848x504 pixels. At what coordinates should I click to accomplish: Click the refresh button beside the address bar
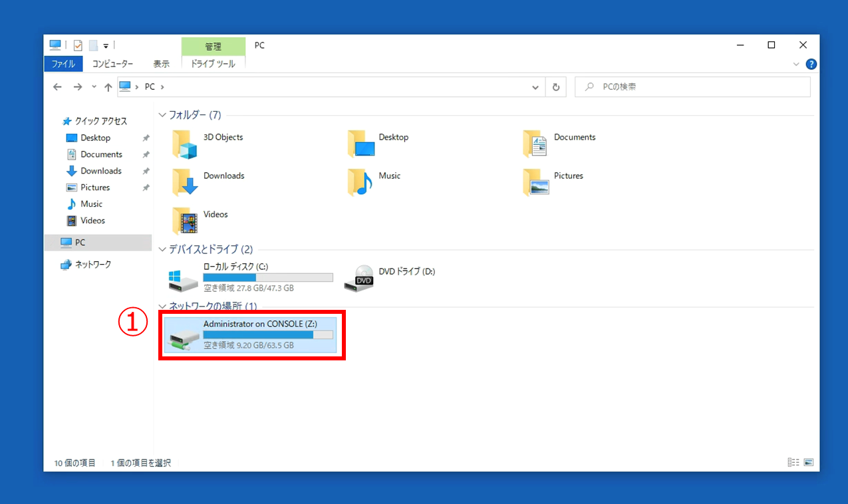(556, 87)
